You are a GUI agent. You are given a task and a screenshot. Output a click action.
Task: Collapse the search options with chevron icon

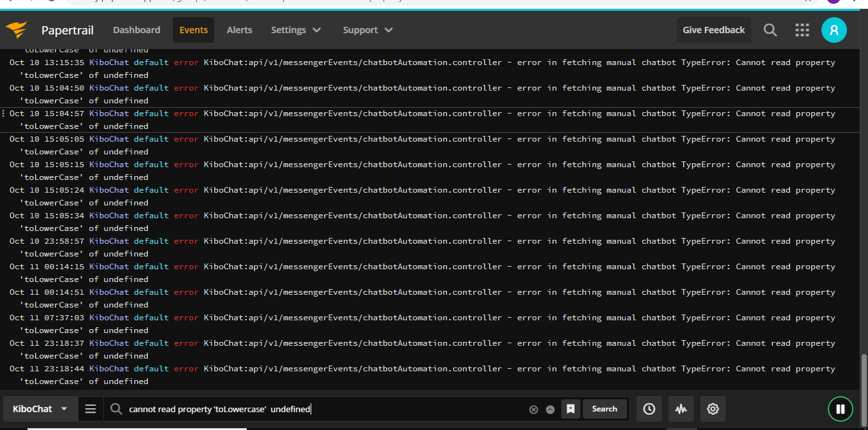tap(550, 409)
